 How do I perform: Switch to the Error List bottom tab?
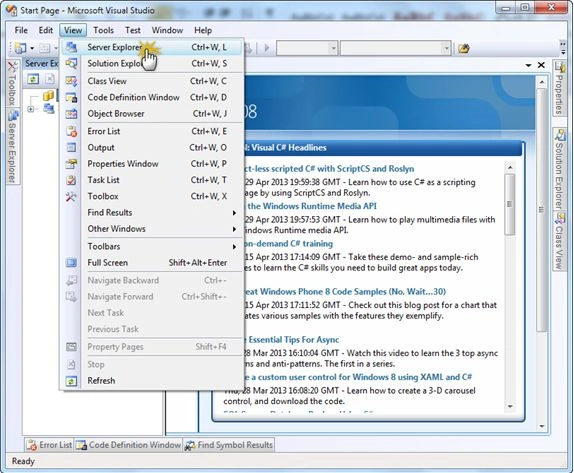(x=49, y=445)
